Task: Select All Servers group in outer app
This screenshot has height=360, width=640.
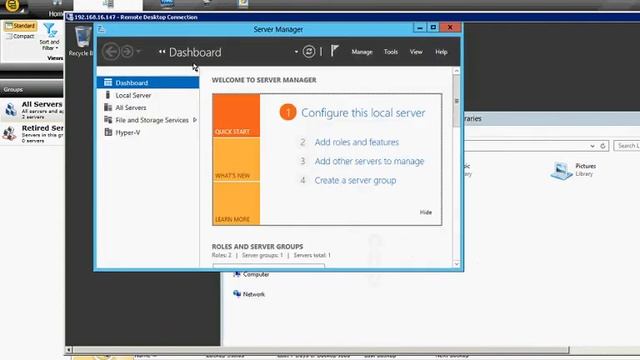Action: coord(32,110)
